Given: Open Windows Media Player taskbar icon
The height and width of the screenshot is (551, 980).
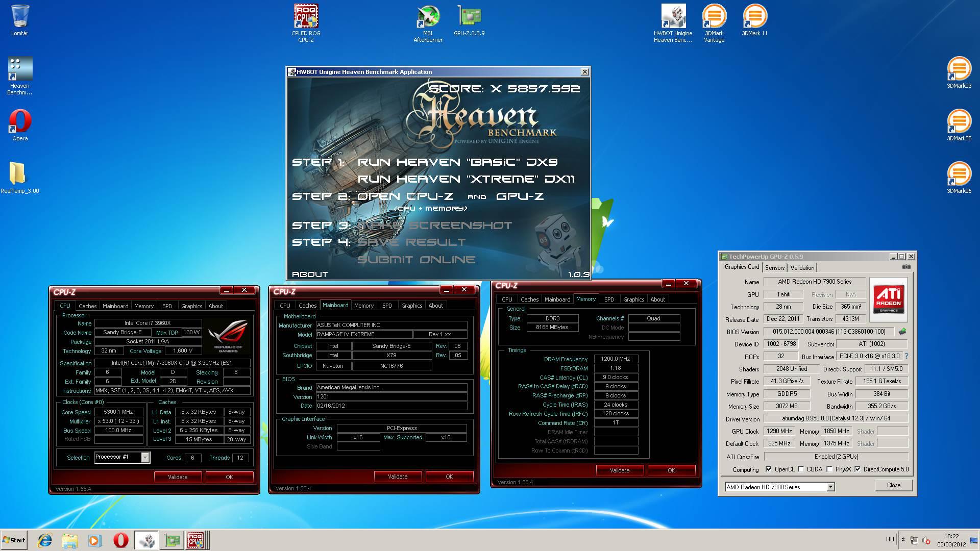Looking at the screenshot, I should pyautogui.click(x=95, y=540).
